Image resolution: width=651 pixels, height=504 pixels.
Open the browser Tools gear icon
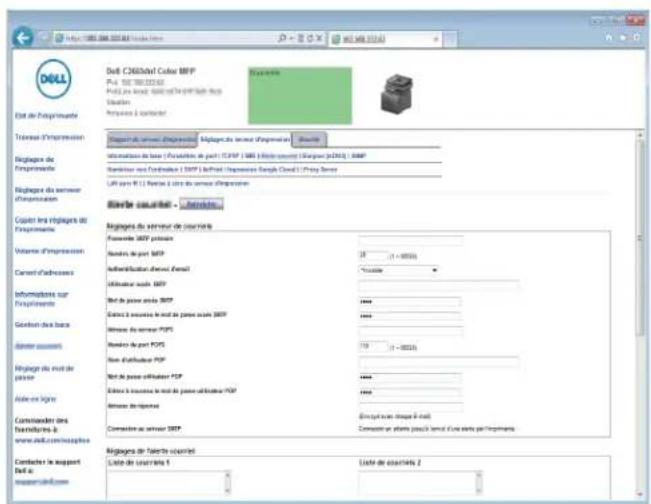636,38
